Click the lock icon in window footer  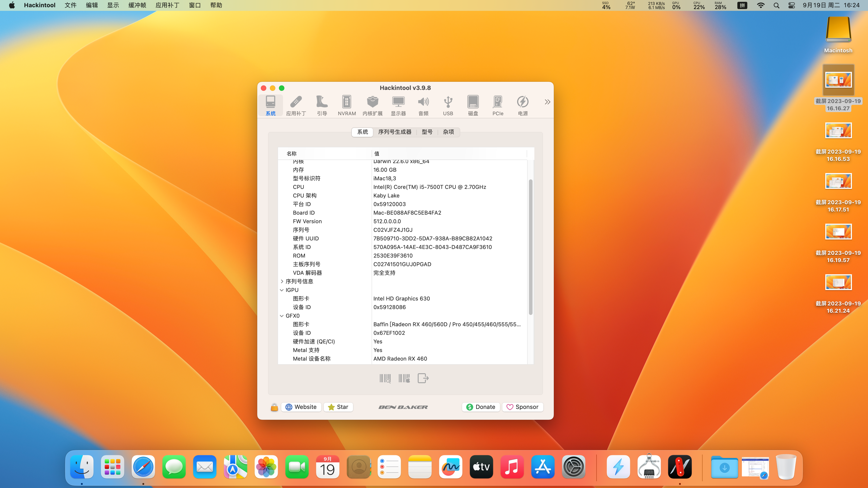tap(274, 407)
